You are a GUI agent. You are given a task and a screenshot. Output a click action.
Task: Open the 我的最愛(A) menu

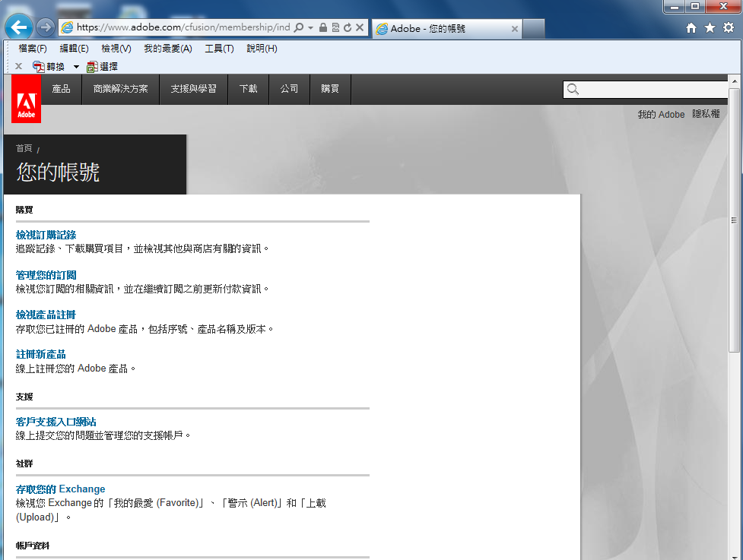click(168, 49)
